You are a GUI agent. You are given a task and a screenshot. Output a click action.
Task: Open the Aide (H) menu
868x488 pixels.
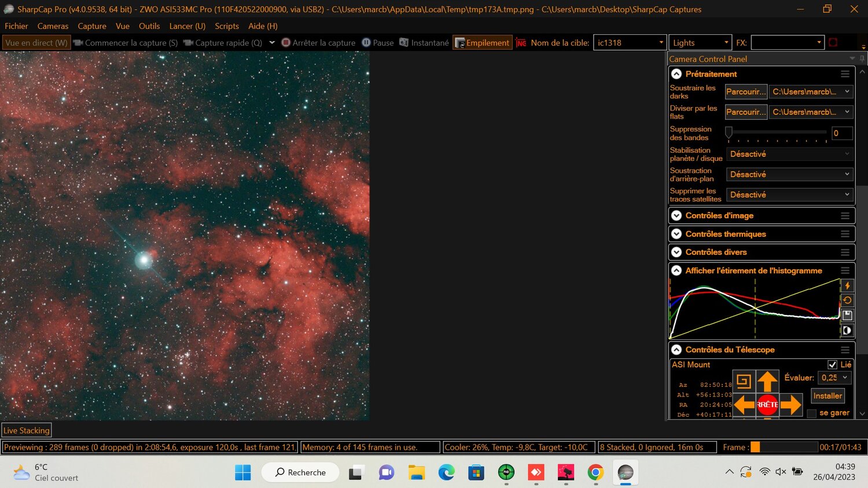263,26
